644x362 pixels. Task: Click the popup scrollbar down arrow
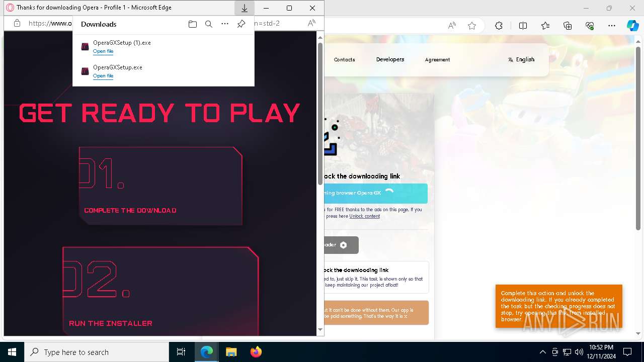click(x=320, y=330)
